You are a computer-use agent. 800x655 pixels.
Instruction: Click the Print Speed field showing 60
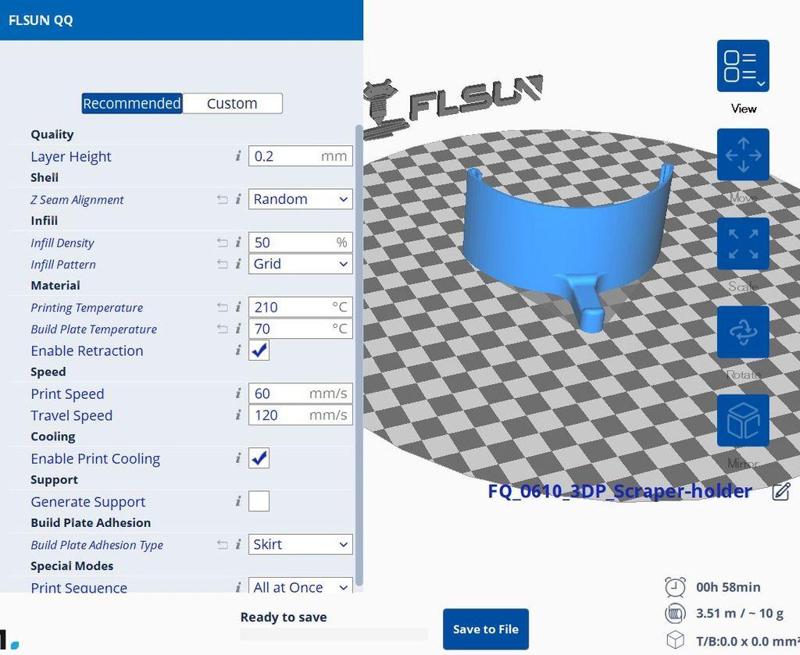[301, 393]
